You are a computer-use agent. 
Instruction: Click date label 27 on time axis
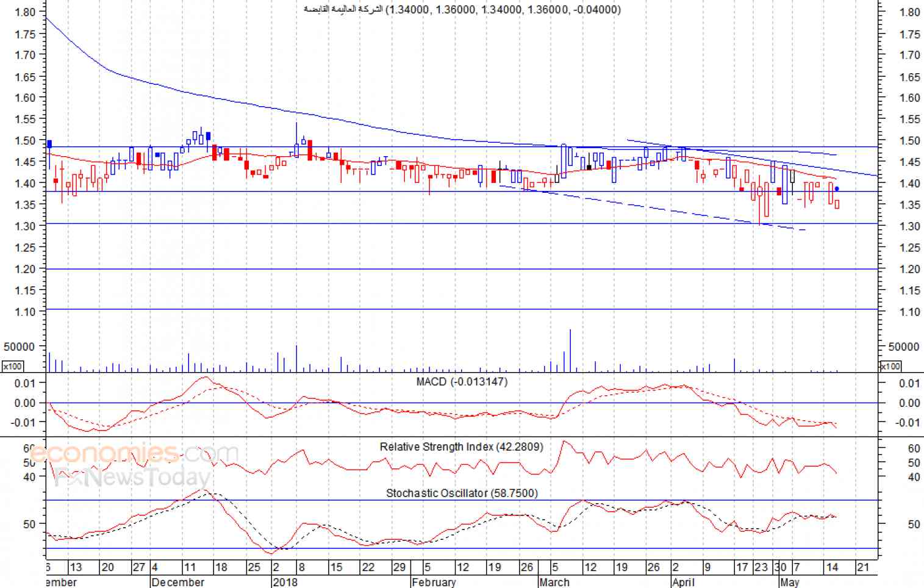point(139,567)
